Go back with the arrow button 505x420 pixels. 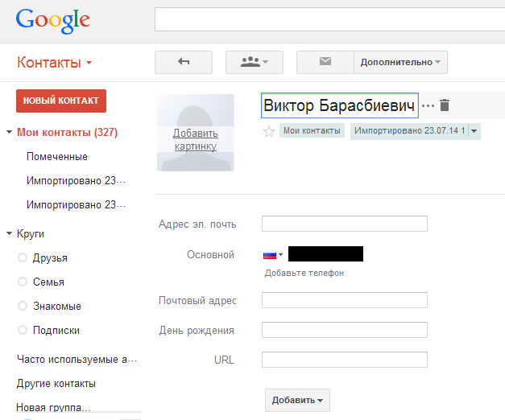click(x=184, y=62)
